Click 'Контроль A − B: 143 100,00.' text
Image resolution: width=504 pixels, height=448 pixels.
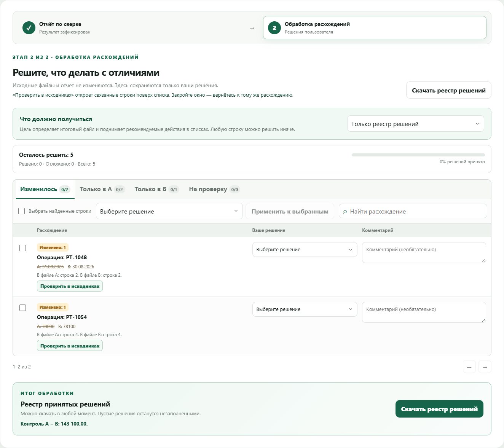pyautogui.click(x=54, y=424)
